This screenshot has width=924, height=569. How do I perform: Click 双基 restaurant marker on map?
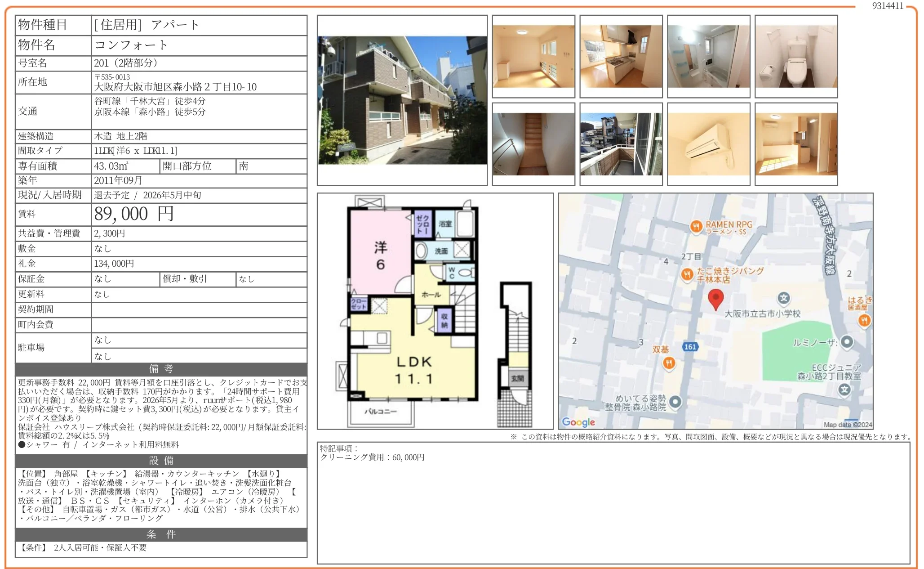(669, 363)
